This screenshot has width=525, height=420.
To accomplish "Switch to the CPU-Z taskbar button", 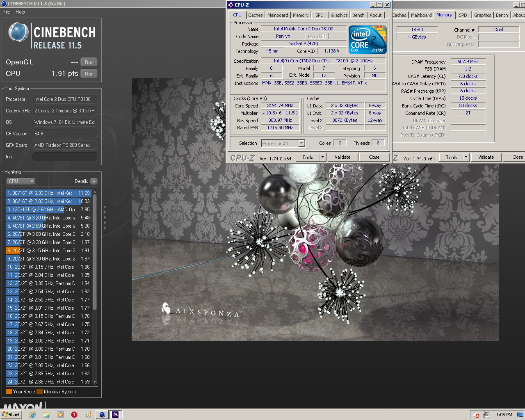I will click(116, 415).
